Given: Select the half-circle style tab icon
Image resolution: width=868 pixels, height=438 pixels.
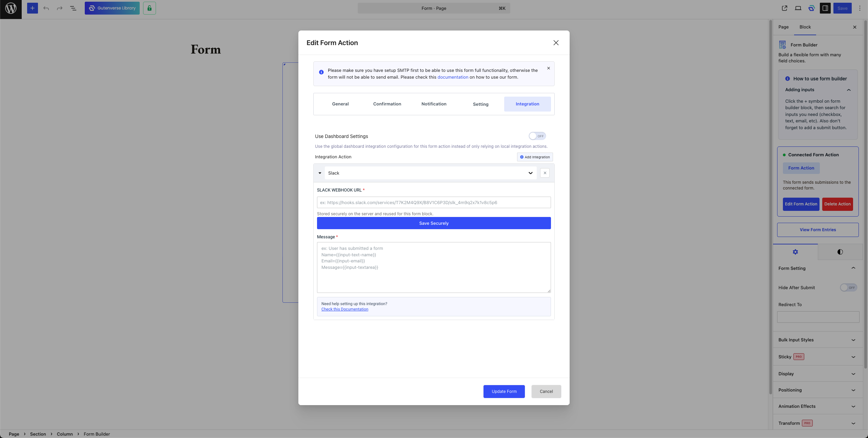Looking at the screenshot, I should [x=840, y=252].
